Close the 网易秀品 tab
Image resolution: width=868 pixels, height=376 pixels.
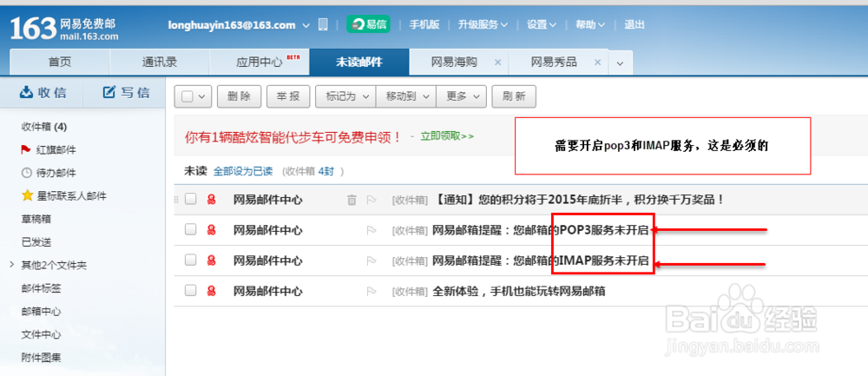coord(597,63)
